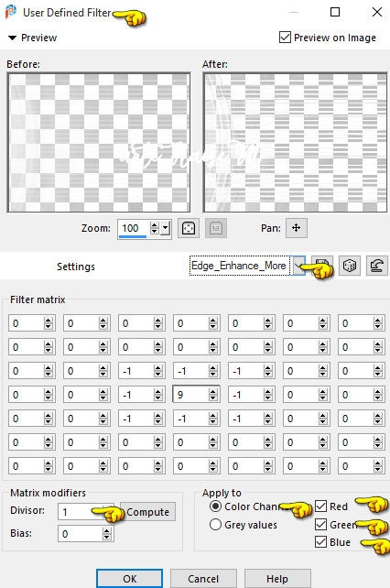Image resolution: width=390 pixels, height=588 pixels.
Task: Select the Grey values radio button
Action: point(215,524)
